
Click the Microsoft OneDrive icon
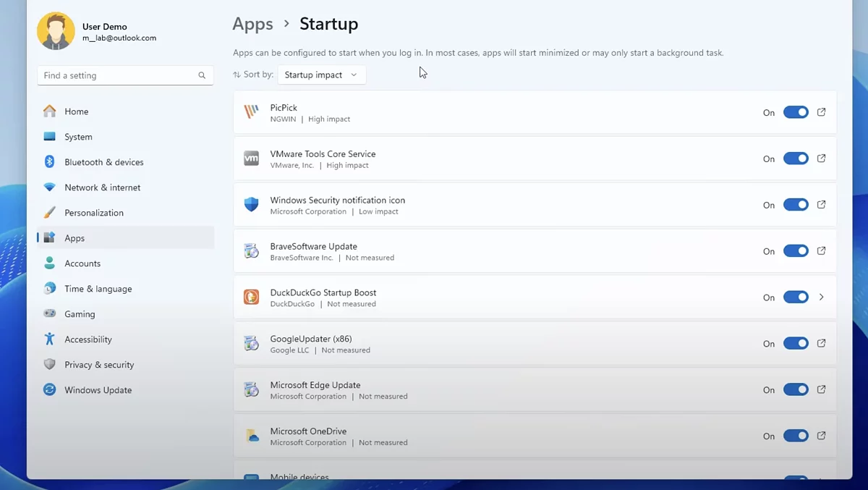tap(251, 436)
